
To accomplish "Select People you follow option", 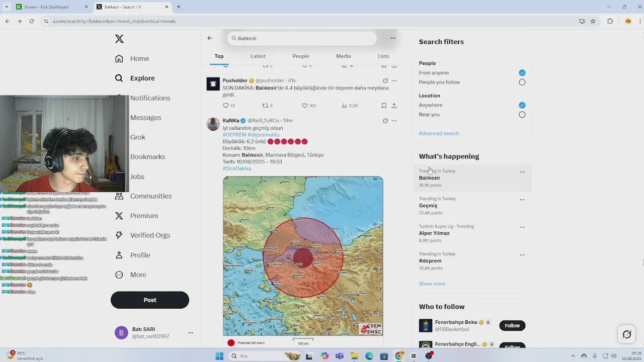I will pos(522,82).
